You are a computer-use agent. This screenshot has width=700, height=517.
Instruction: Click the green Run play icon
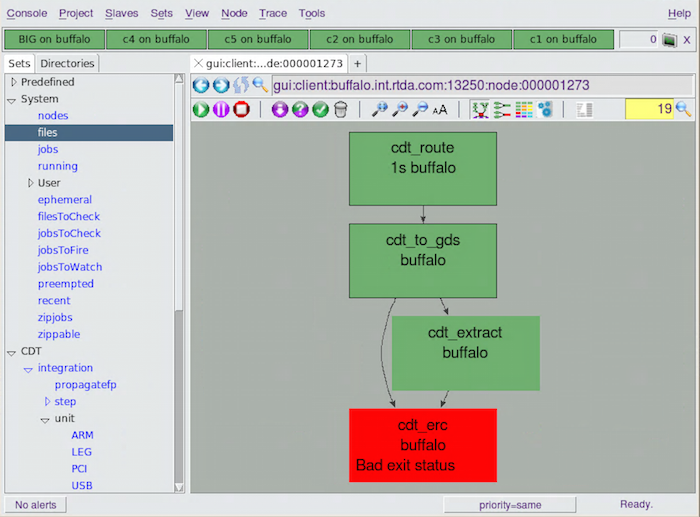200,109
